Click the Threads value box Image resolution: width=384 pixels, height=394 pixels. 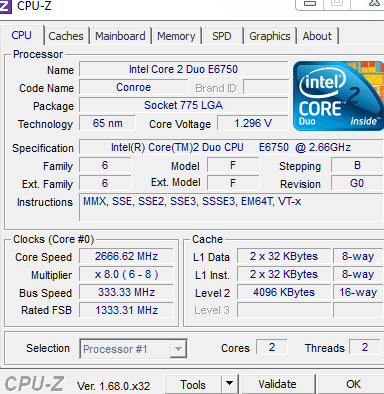365,347
